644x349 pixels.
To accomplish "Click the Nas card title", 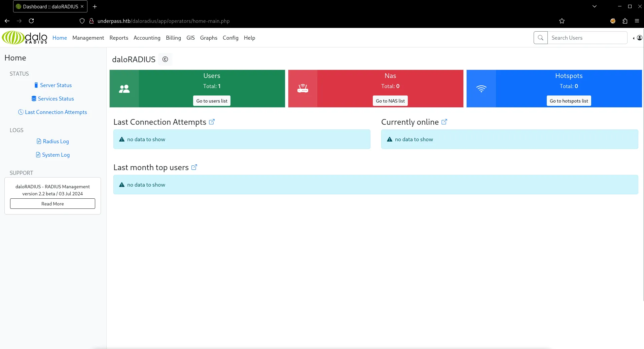I will click(390, 76).
